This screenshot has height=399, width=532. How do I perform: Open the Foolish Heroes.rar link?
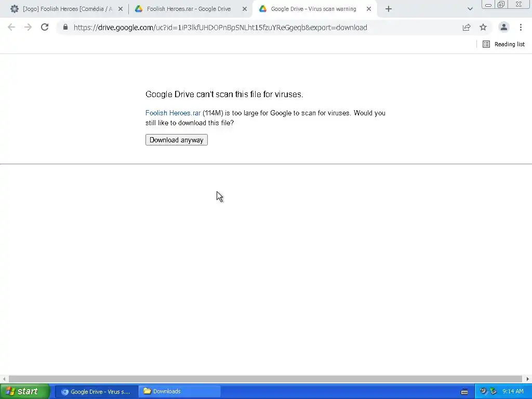(x=172, y=113)
